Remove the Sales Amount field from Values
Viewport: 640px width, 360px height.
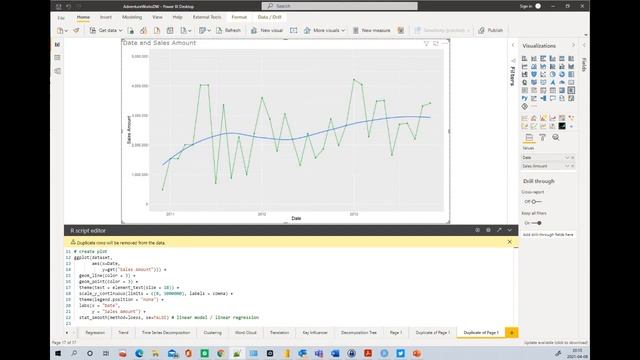point(573,166)
